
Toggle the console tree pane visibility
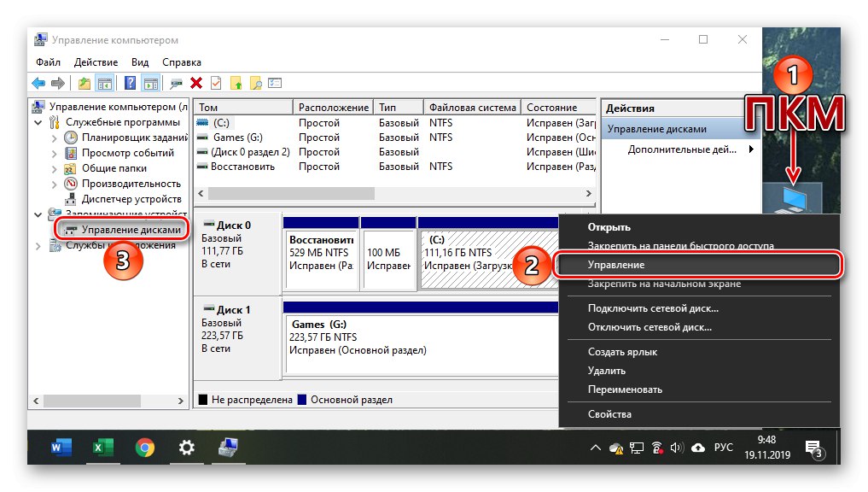(103, 82)
